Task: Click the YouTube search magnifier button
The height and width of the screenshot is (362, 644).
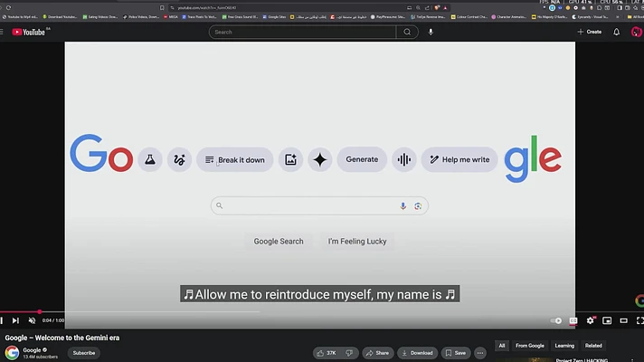Action: point(407,32)
